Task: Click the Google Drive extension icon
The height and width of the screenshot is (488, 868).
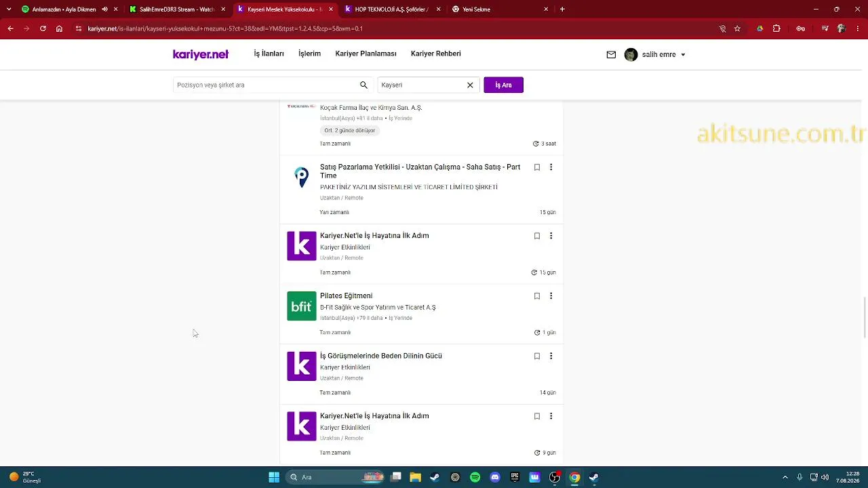Action: pyautogui.click(x=759, y=28)
